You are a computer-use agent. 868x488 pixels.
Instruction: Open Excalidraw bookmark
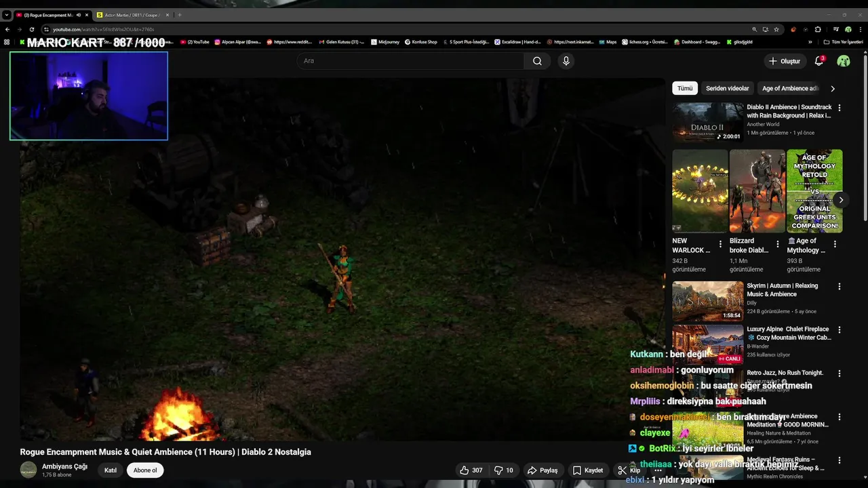tap(518, 42)
